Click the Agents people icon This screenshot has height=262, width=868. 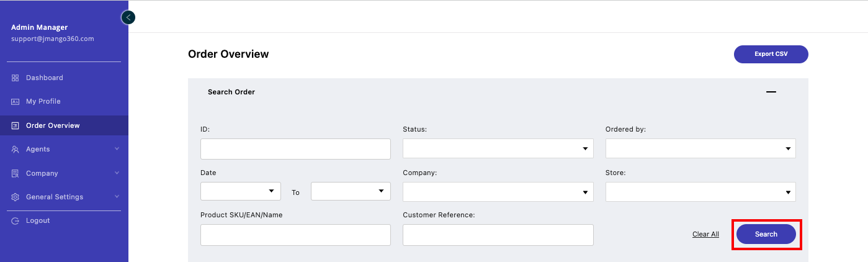pos(16,149)
